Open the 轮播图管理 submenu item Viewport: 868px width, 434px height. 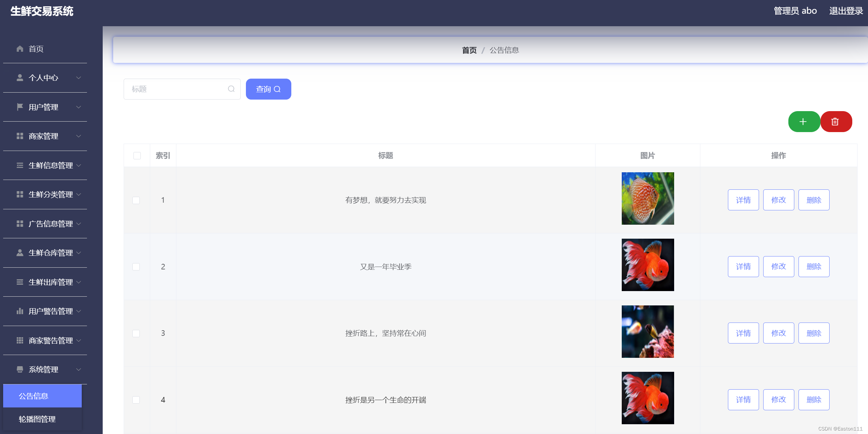pyautogui.click(x=37, y=419)
